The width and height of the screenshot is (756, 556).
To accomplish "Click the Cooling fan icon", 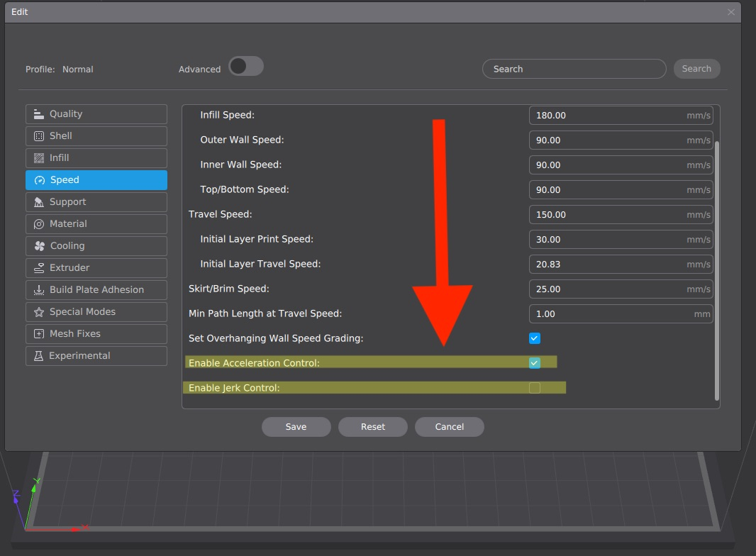I will [39, 246].
